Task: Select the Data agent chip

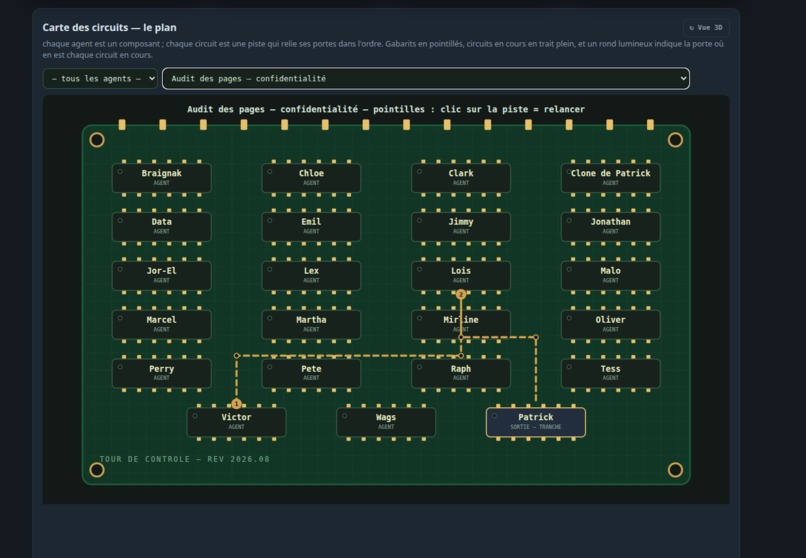Action: [x=161, y=227]
